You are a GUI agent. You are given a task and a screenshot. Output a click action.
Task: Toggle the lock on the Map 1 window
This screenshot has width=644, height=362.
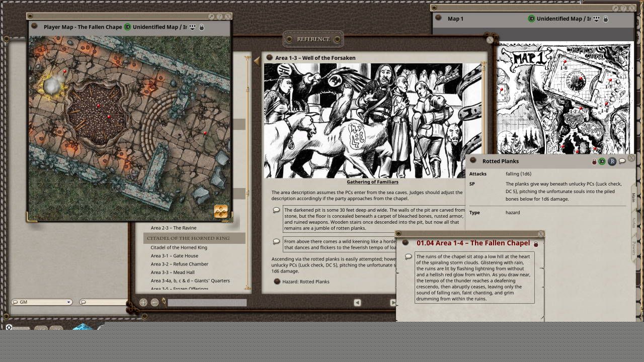coord(605,19)
